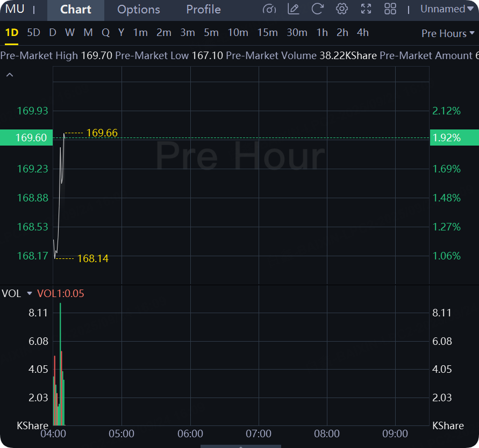This screenshot has width=479, height=448.
Task: Click the bottom panel drag handle
Action: coord(241,446)
